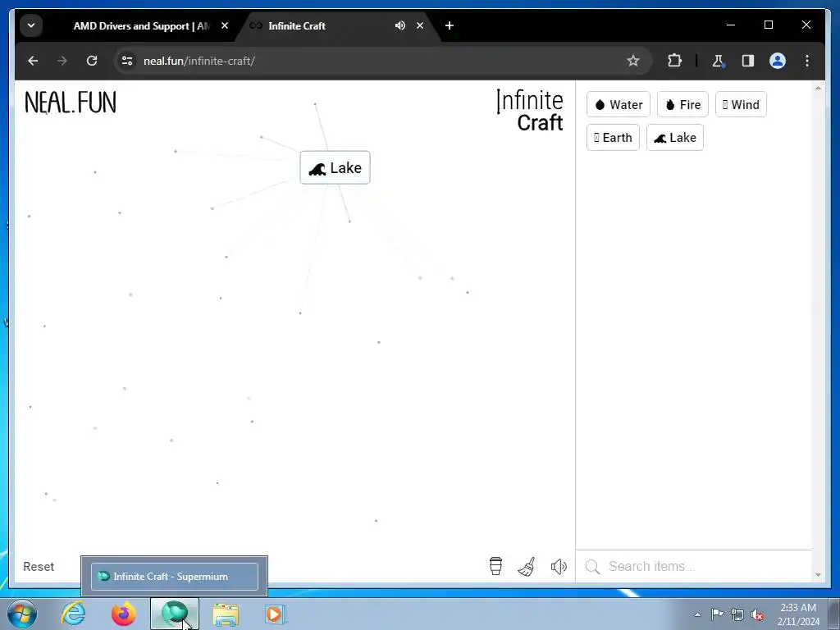The width and height of the screenshot is (840, 630).
Task: Clear the canvas with the broom icon
Action: pos(527,566)
